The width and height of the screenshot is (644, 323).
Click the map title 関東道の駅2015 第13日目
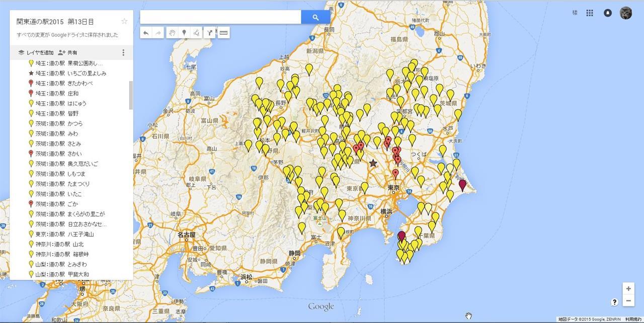coord(55,22)
